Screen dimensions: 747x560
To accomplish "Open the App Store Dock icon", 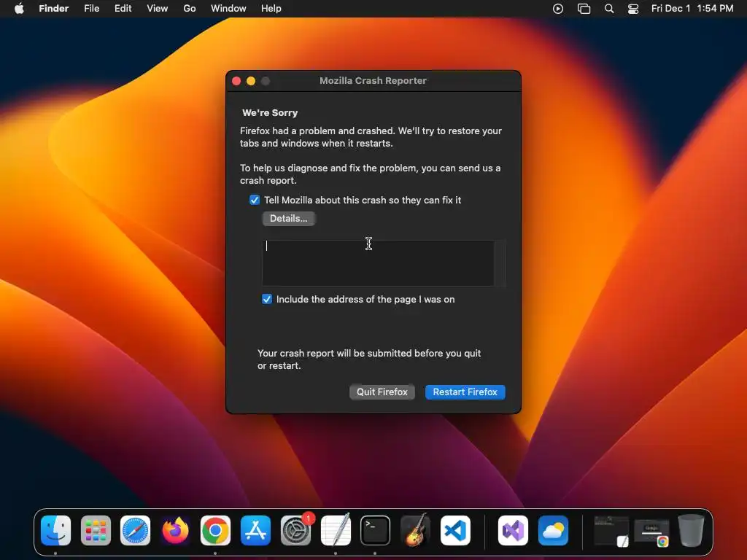I will [255, 531].
